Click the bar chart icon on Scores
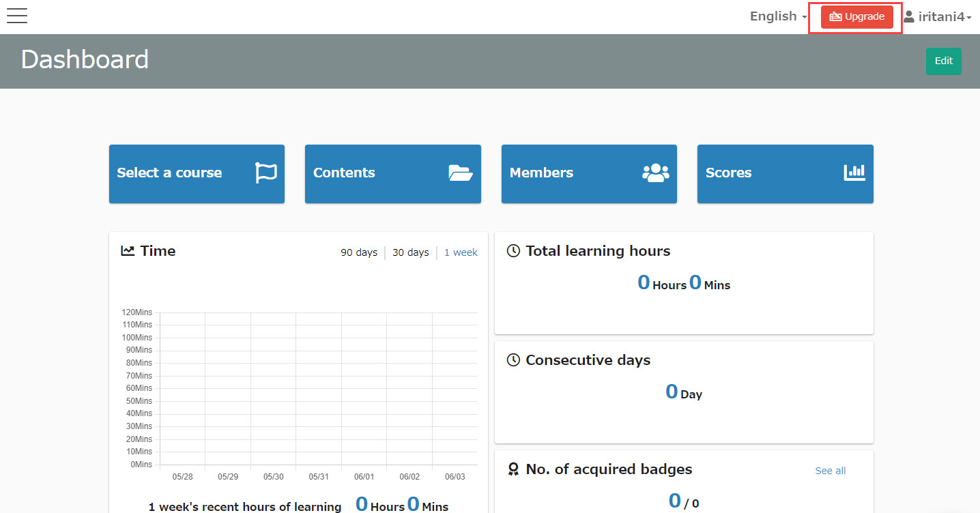 tap(854, 173)
